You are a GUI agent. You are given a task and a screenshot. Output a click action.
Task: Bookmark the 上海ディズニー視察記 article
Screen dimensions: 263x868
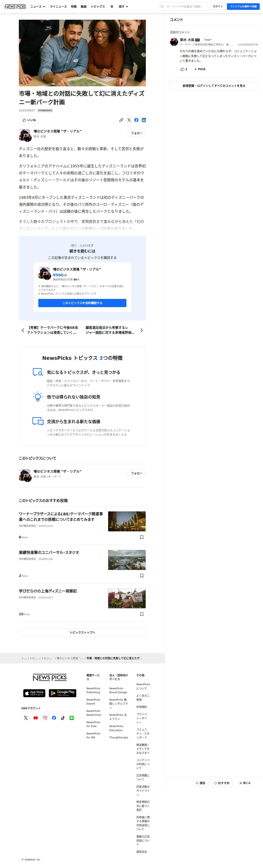coord(142,614)
